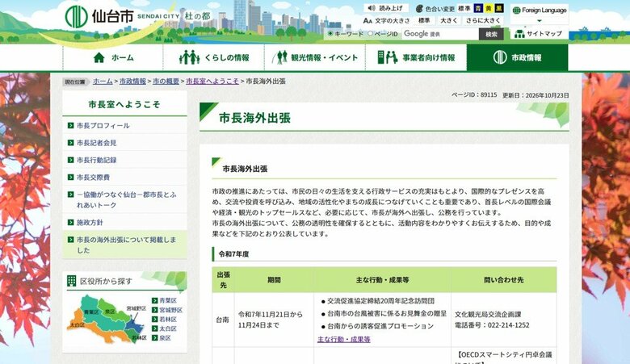Switch to black 黒 color scheme

[x=499, y=8]
